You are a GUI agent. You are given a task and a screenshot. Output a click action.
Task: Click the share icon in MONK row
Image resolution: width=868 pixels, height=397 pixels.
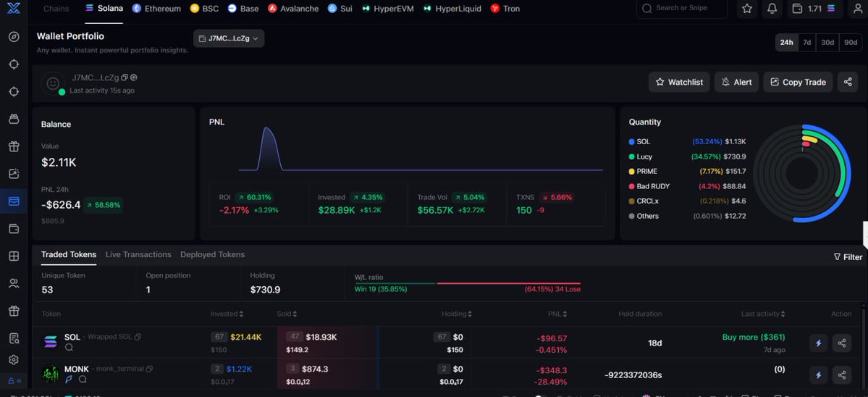(841, 375)
